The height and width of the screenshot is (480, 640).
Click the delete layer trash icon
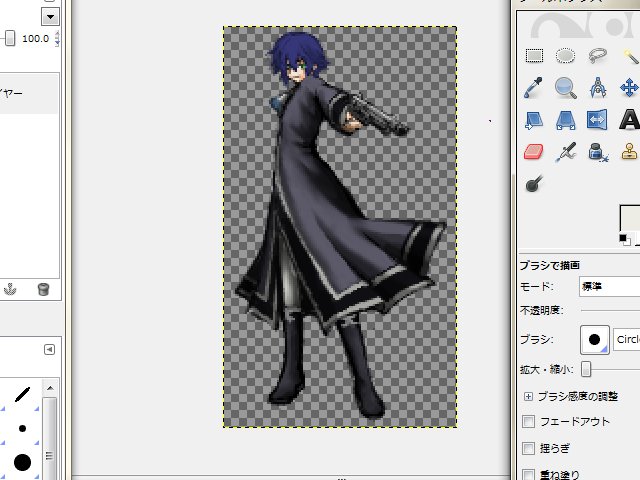(x=43, y=289)
